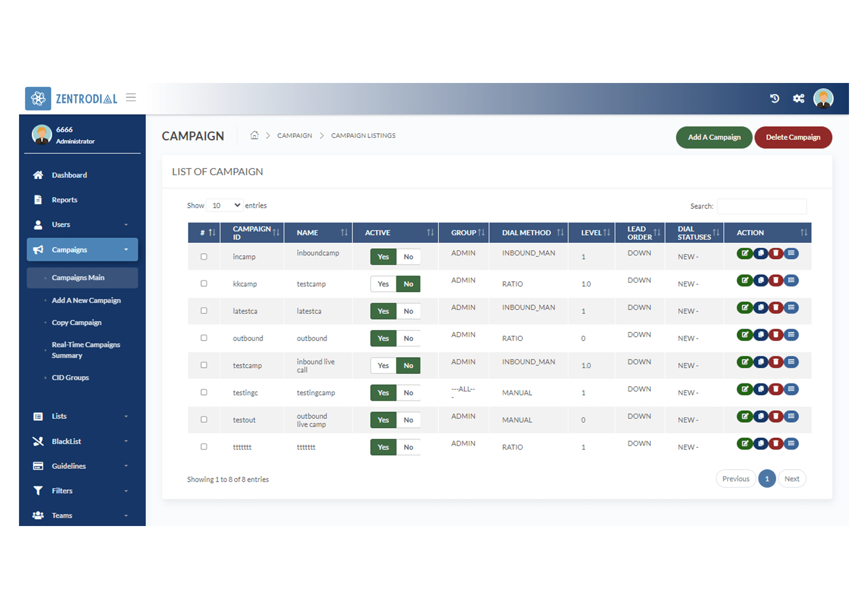The image size is (868, 609).
Task: Expand the Lists sidebar section
Action: [x=81, y=416]
